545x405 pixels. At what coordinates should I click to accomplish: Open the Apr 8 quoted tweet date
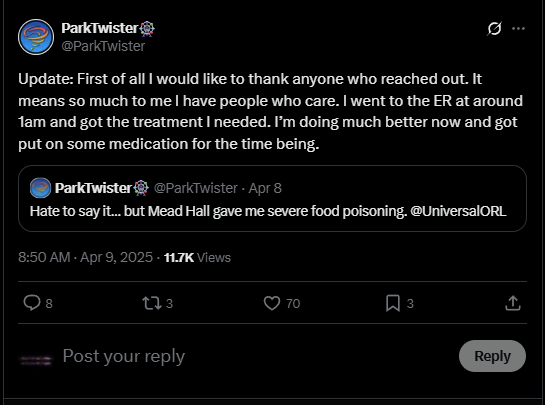coord(265,188)
